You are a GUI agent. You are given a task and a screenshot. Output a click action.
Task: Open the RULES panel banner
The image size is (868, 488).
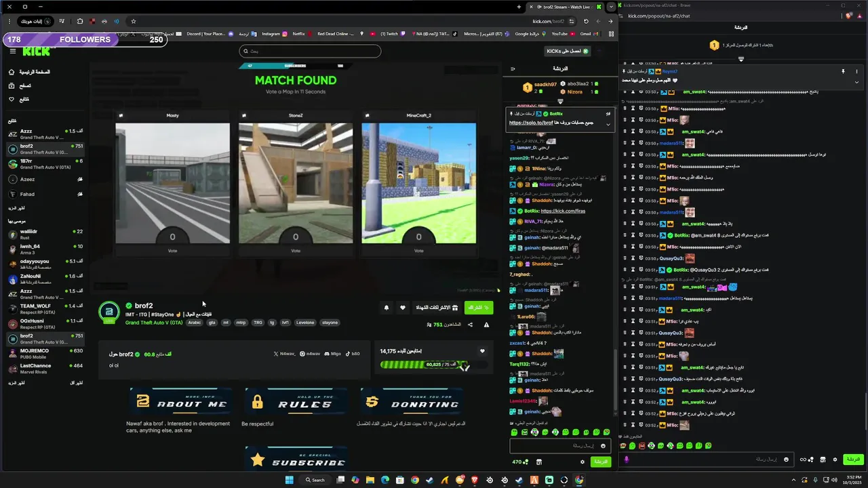tap(296, 401)
